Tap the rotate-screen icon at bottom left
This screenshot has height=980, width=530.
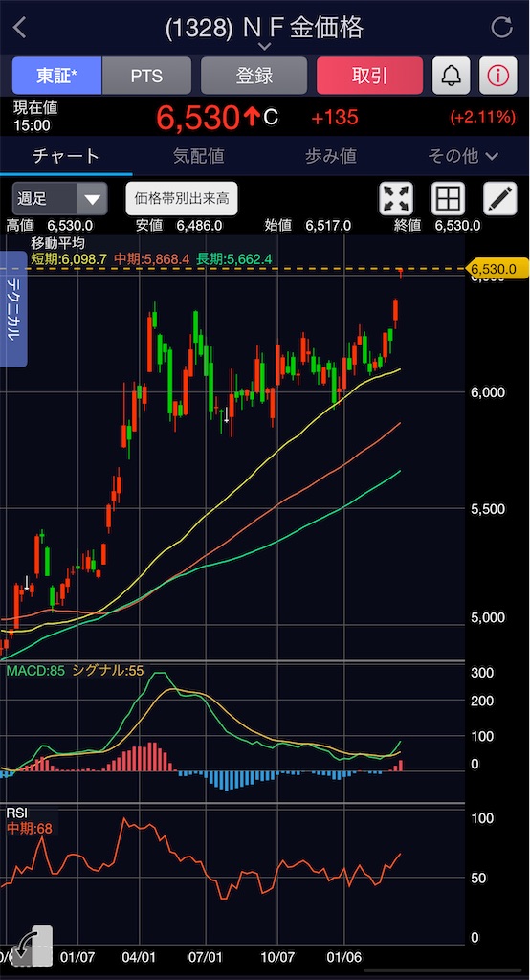click(28, 947)
